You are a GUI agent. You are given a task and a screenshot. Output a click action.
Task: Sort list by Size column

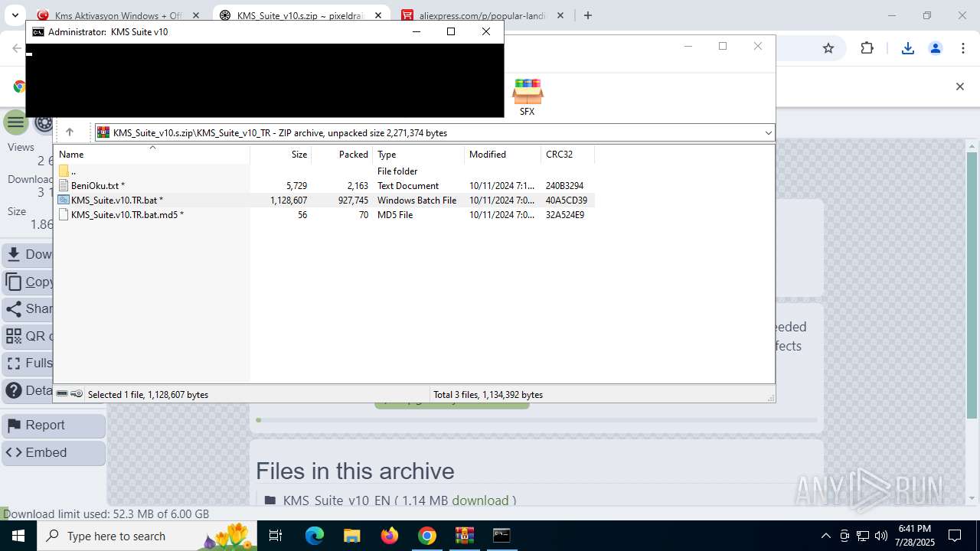280,155
